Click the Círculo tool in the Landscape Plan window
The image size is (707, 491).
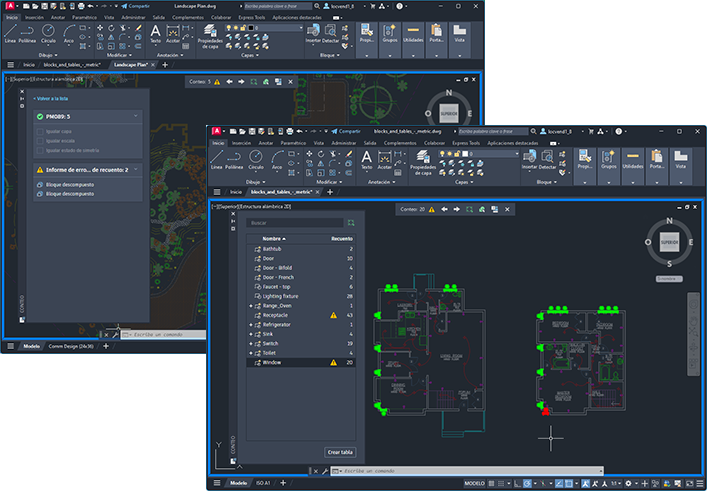[x=48, y=33]
